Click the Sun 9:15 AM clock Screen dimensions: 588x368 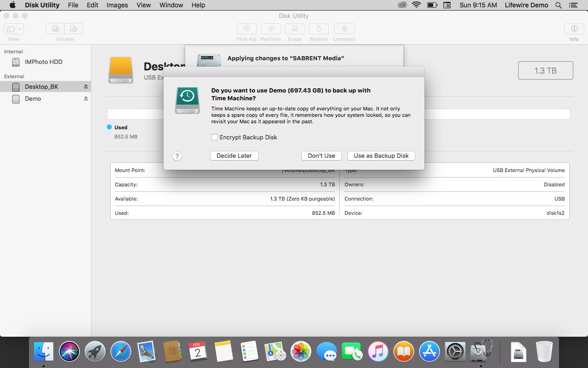[478, 5]
